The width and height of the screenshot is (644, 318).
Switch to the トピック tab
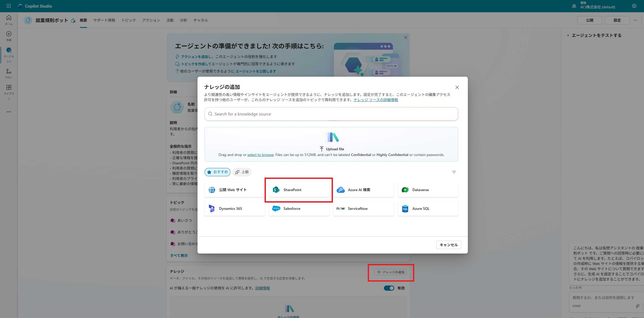[x=129, y=20]
